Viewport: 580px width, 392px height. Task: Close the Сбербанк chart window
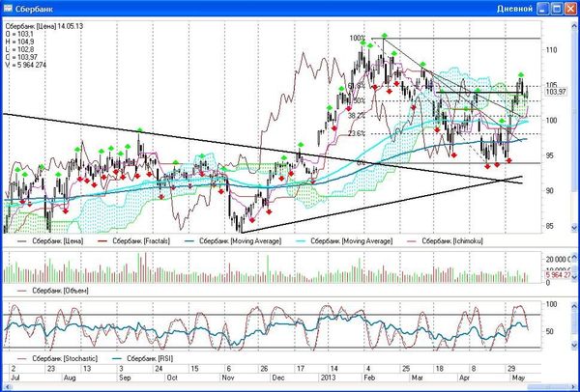point(570,9)
